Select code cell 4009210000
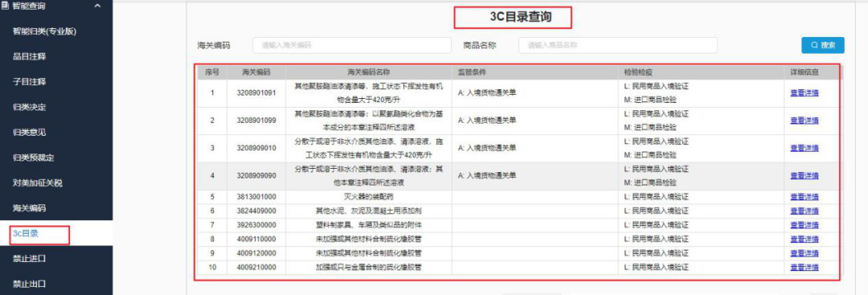Screen dimensions: 868x295 256,268
